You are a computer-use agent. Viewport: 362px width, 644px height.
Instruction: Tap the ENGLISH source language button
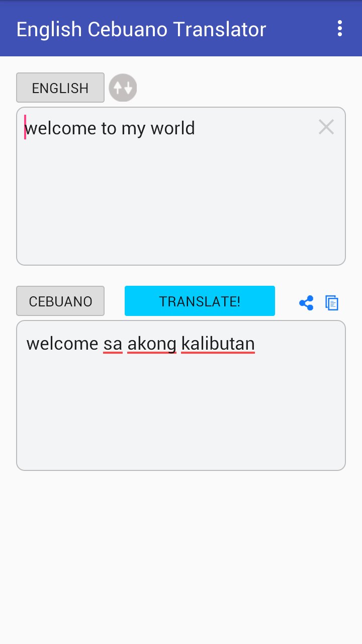tap(60, 88)
